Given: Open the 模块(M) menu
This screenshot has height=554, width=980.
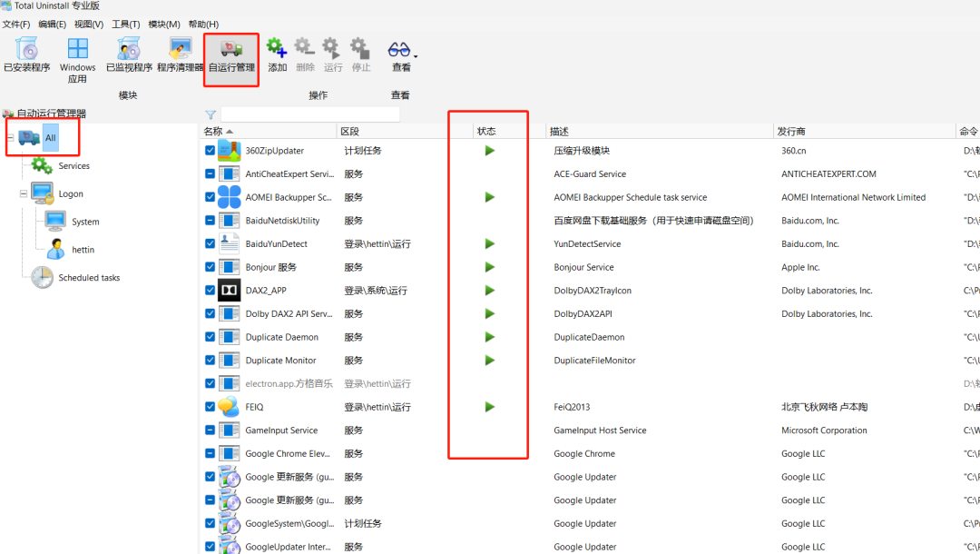Looking at the screenshot, I should [163, 25].
